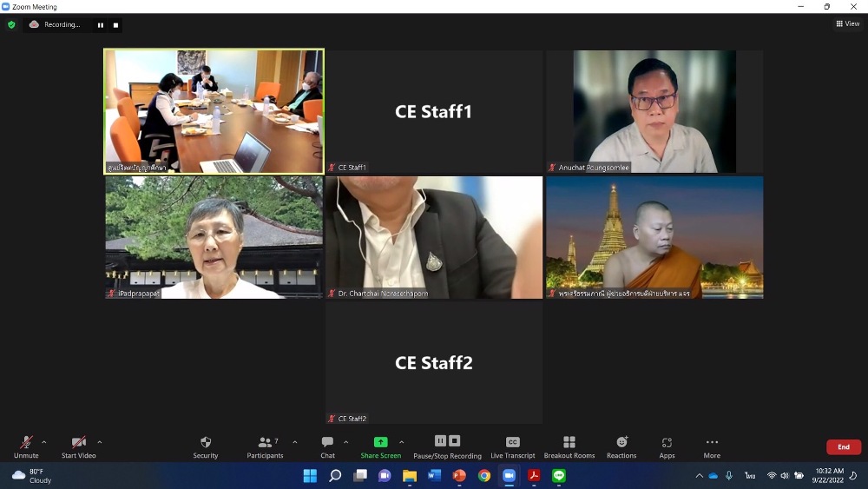Stop the recording from the top indicator

coord(115,25)
